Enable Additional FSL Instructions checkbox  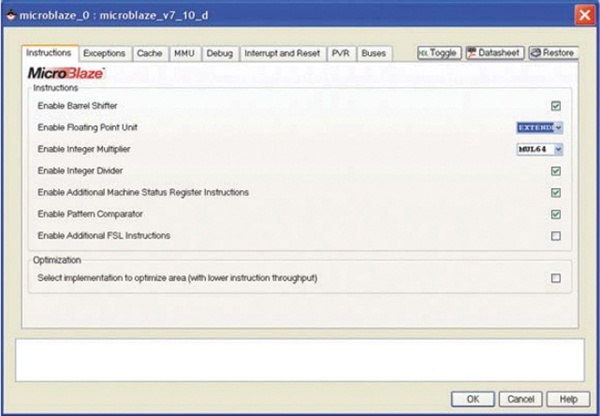(556, 236)
